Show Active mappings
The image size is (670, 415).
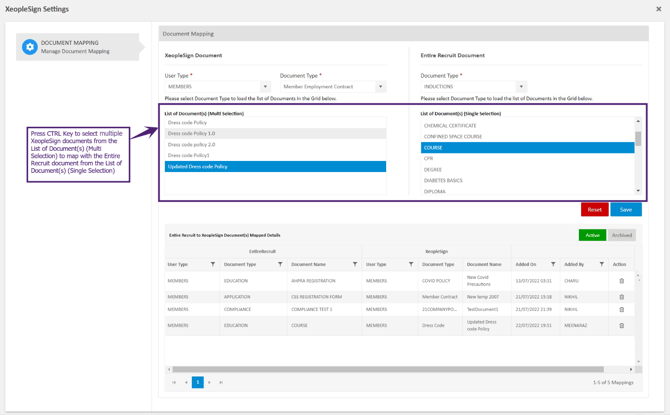(x=592, y=235)
